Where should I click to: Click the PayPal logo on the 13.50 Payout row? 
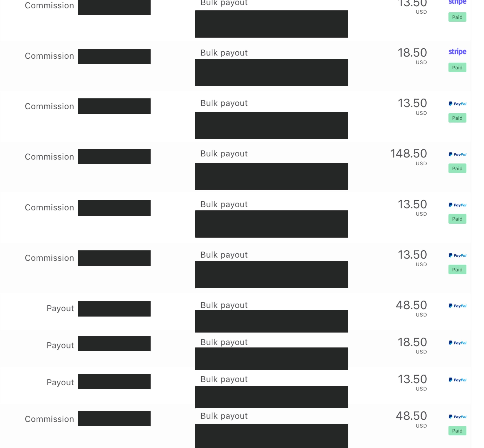(457, 380)
